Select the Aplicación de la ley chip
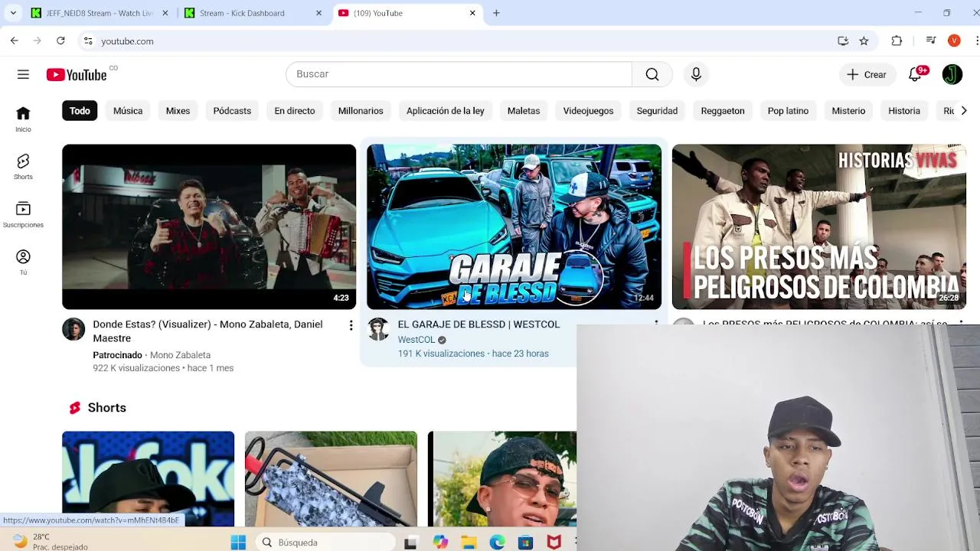 [446, 111]
